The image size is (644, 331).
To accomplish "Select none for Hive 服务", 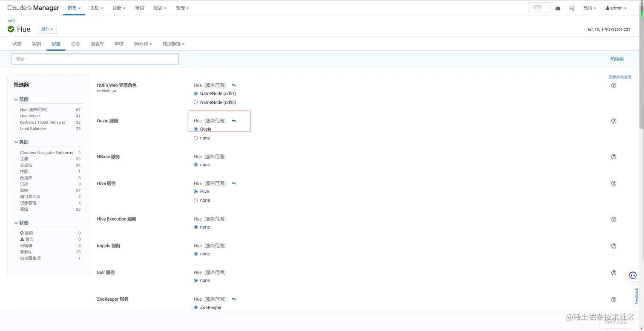I will (196, 200).
